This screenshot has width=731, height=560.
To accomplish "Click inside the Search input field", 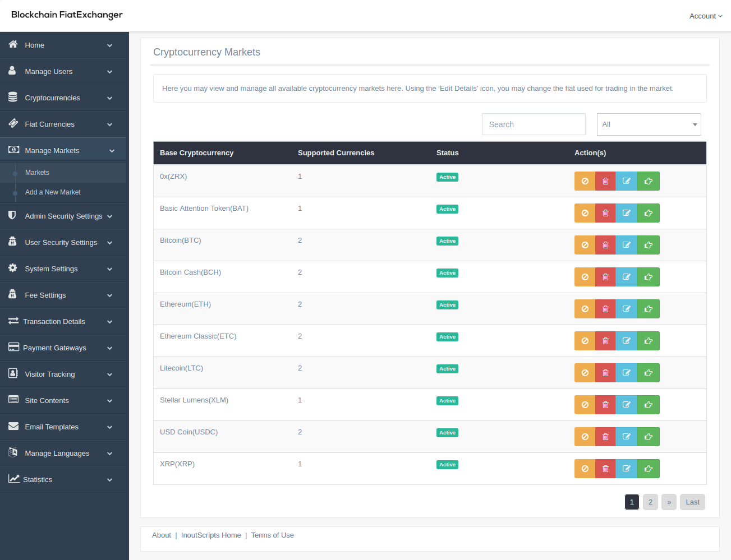I will coord(533,124).
